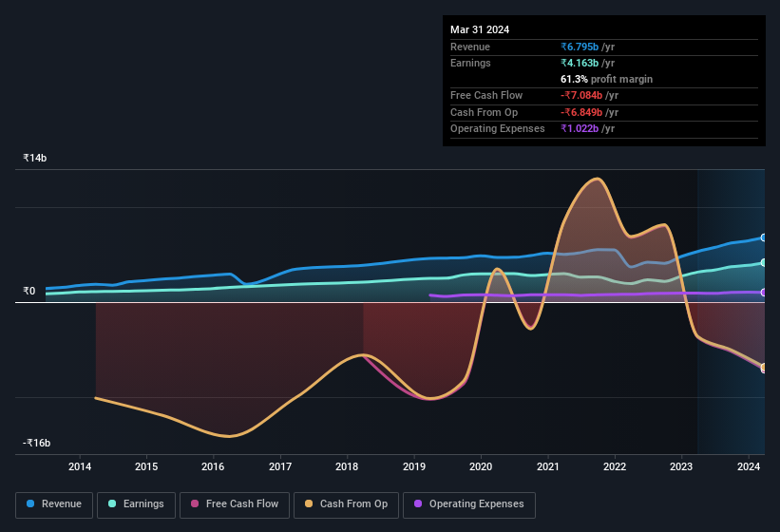780x532 pixels.
Task: Click the Cash From Op end-point marker
Action: coord(764,367)
